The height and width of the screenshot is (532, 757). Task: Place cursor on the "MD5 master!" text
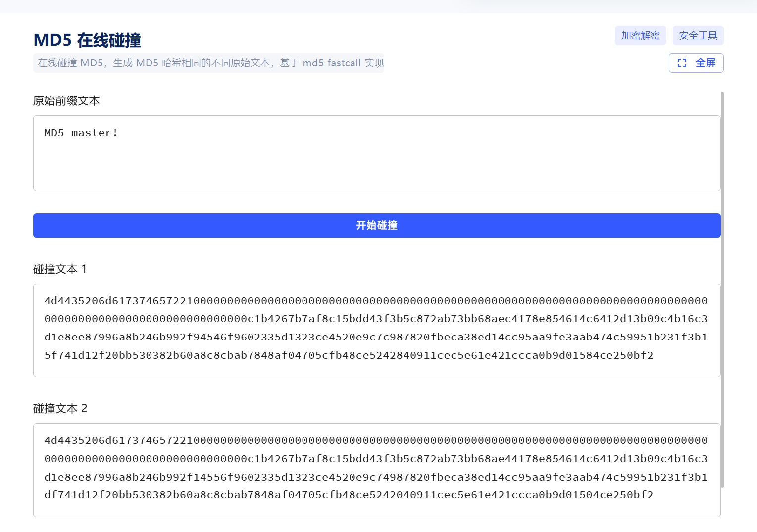[x=81, y=133]
